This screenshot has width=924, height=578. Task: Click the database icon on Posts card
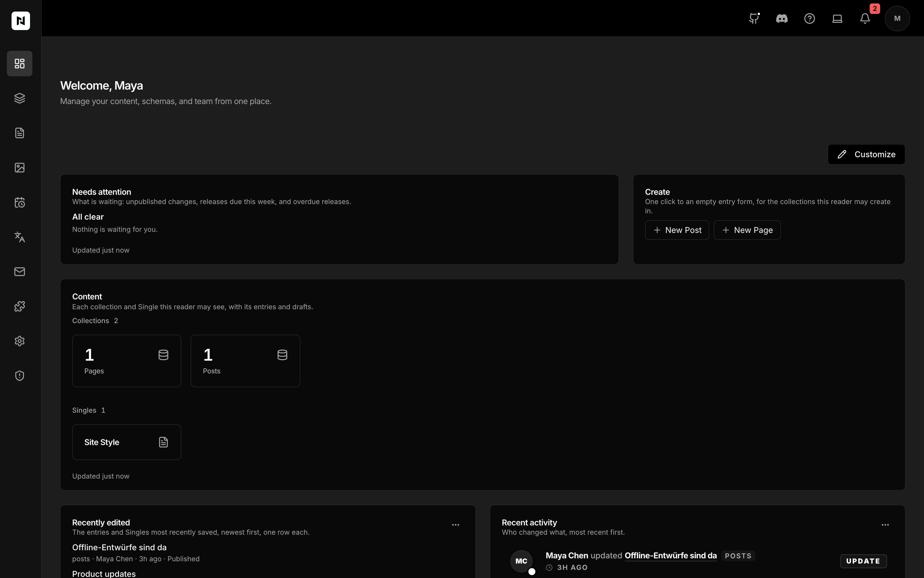pyautogui.click(x=282, y=355)
